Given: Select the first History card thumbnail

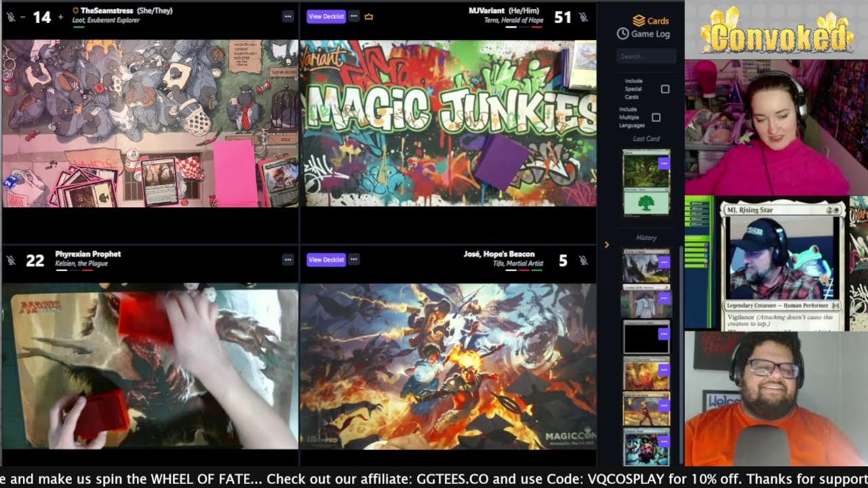Looking at the screenshot, I should (646, 265).
